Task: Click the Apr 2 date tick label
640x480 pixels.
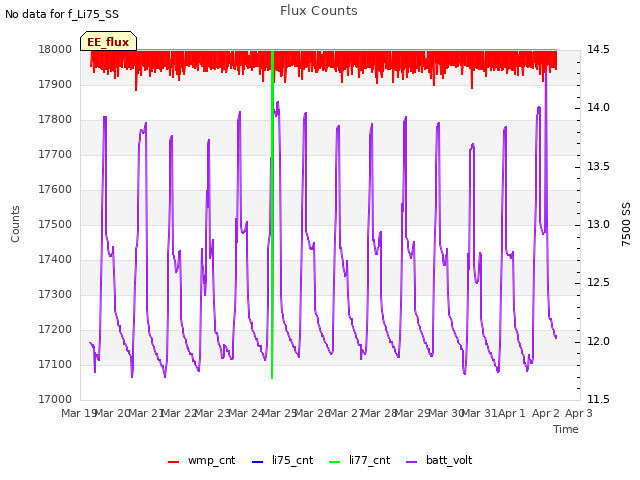Action: pyautogui.click(x=546, y=413)
